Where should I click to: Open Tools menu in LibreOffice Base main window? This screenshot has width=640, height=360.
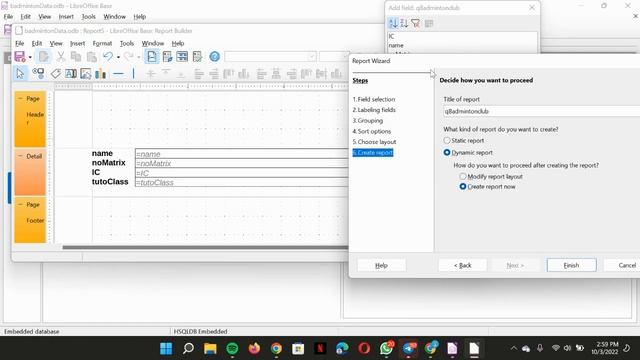click(x=88, y=17)
